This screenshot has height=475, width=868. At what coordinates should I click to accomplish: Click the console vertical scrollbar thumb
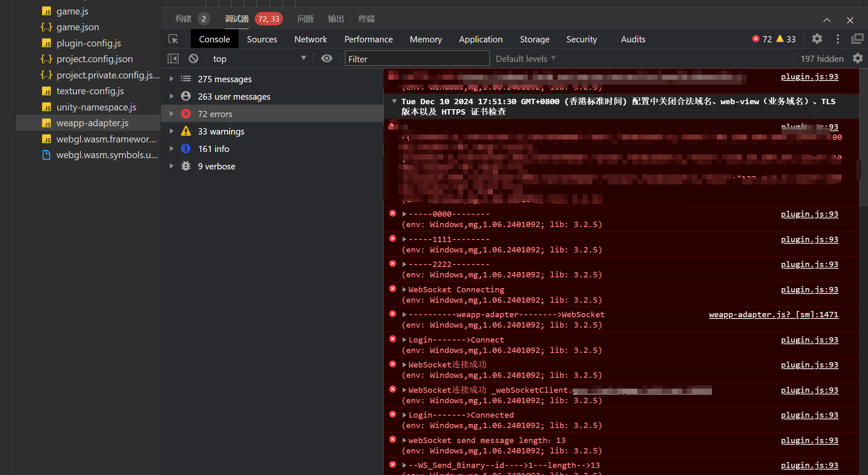(x=863, y=137)
